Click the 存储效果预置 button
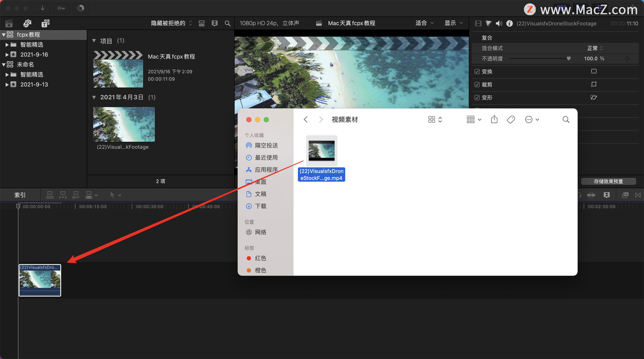 pyautogui.click(x=608, y=181)
